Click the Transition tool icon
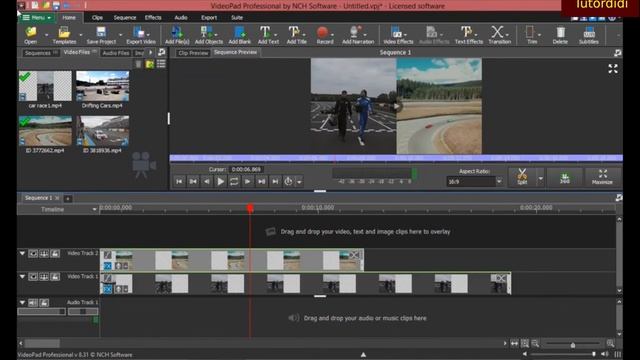Viewport: 640px width, 360px height. [499, 35]
